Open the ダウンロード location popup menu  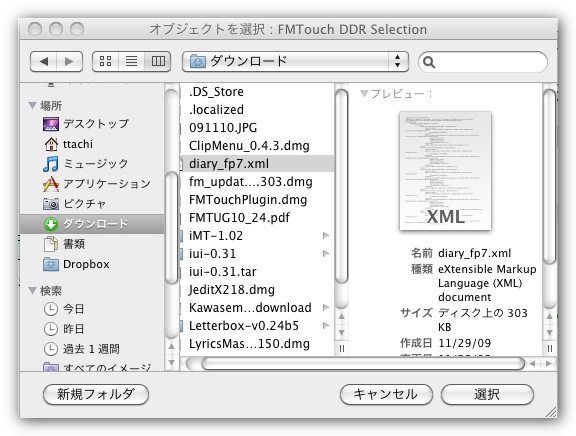[295, 61]
